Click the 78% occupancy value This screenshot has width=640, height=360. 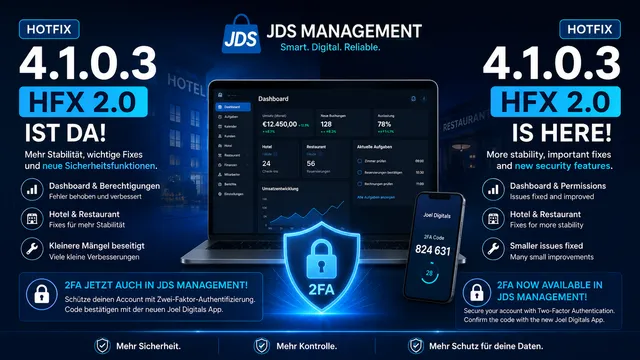384,124
